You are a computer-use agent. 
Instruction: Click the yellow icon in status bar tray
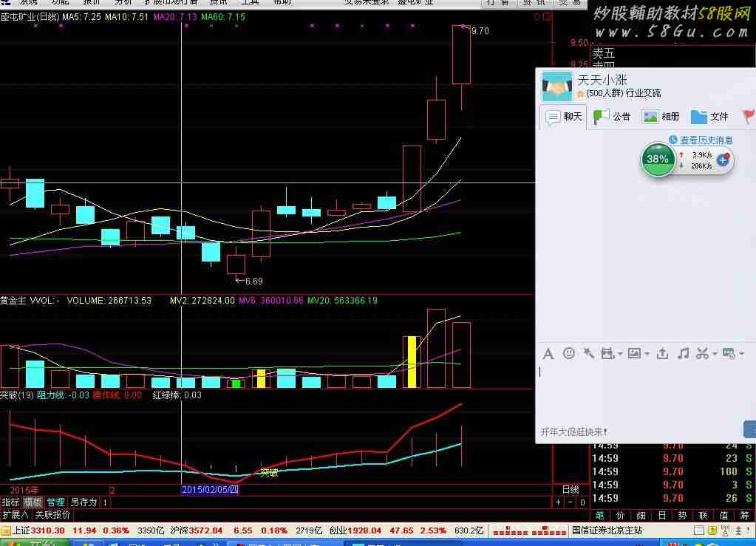(712, 530)
